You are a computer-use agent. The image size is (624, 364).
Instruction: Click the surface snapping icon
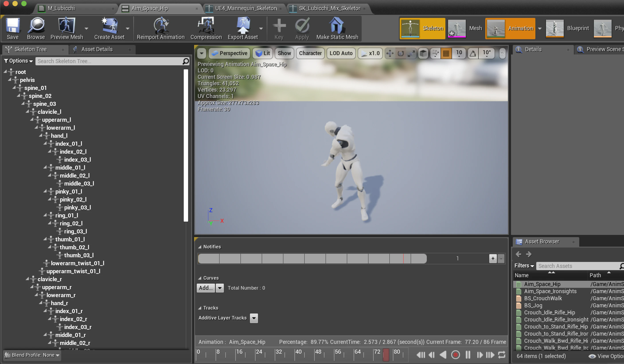coord(435,53)
